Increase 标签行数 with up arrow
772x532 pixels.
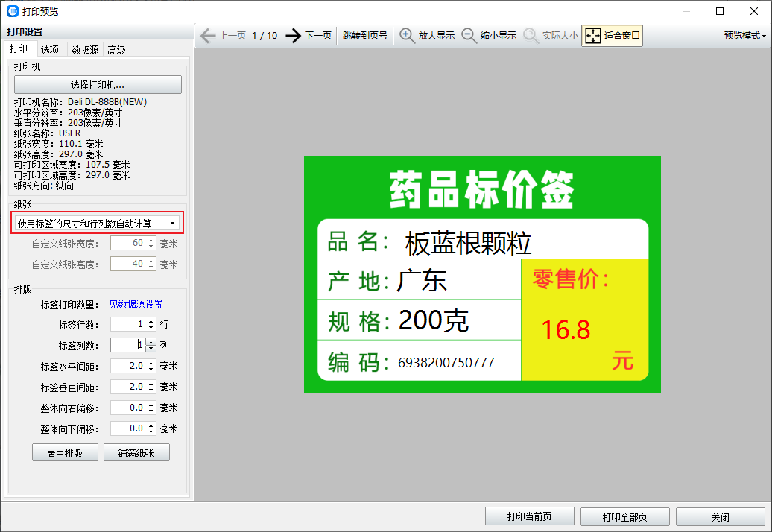(151, 321)
